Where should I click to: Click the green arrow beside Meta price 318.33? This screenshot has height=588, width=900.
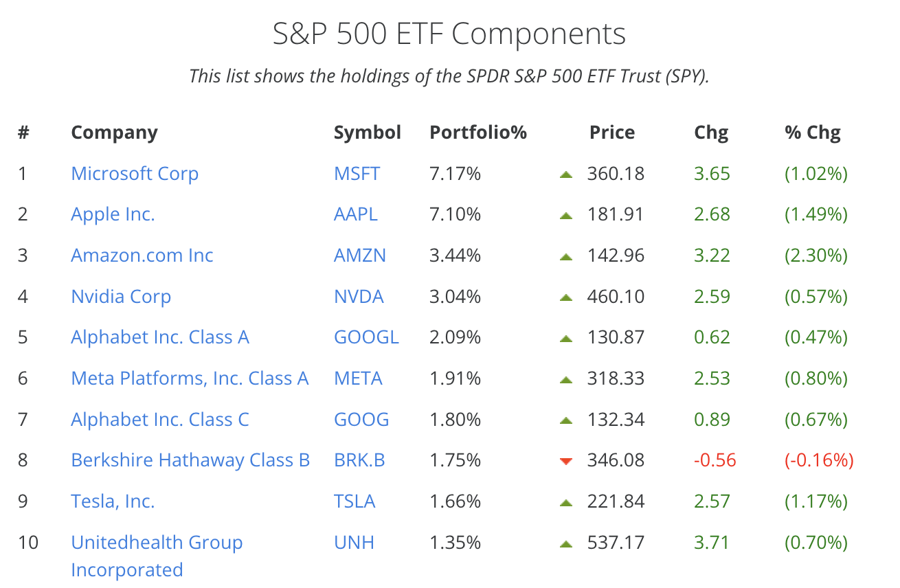(566, 379)
